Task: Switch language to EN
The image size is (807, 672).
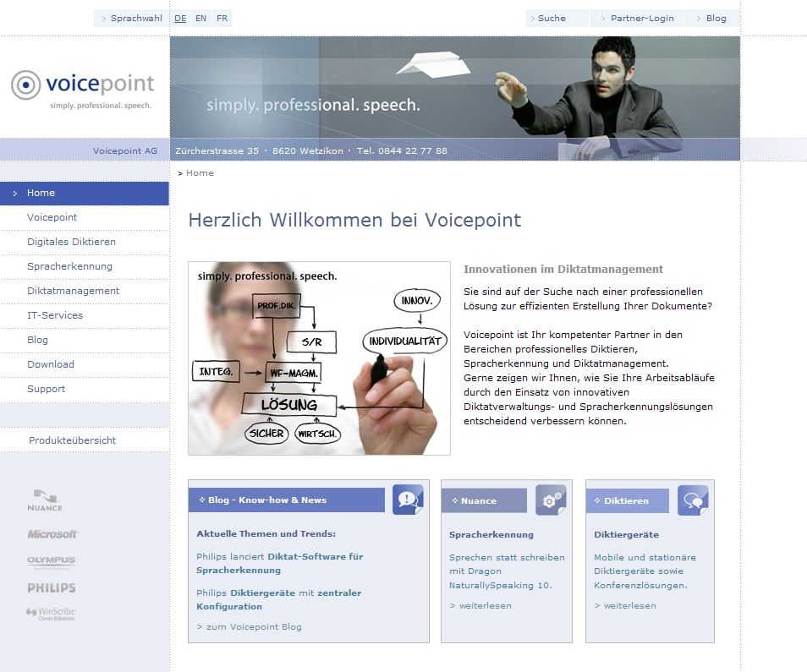Action: [x=200, y=19]
